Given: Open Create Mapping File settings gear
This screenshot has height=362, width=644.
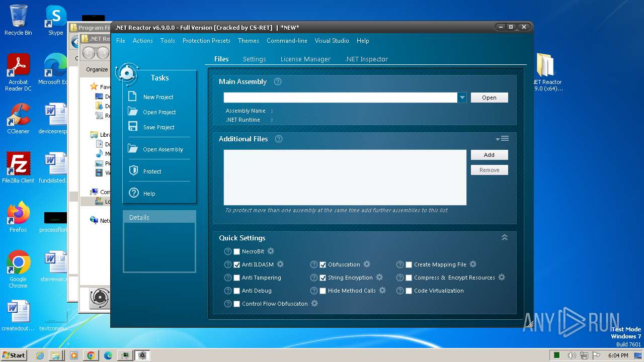Looking at the screenshot, I should point(473,264).
